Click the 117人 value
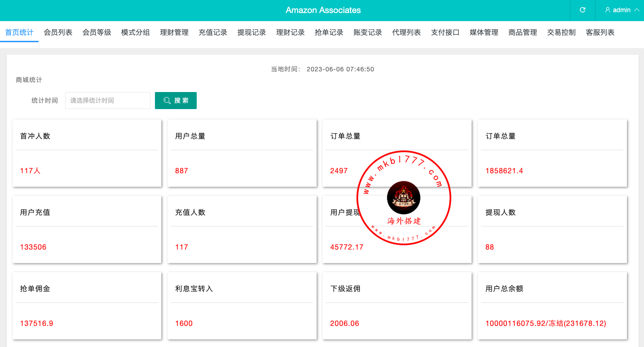This screenshot has height=347, width=644. click(30, 171)
